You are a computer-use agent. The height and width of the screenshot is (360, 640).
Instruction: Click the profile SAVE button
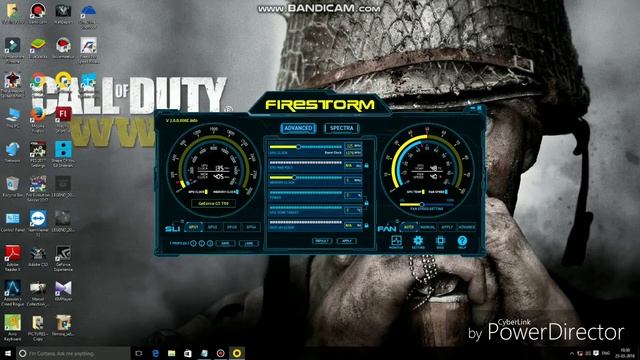225,243
